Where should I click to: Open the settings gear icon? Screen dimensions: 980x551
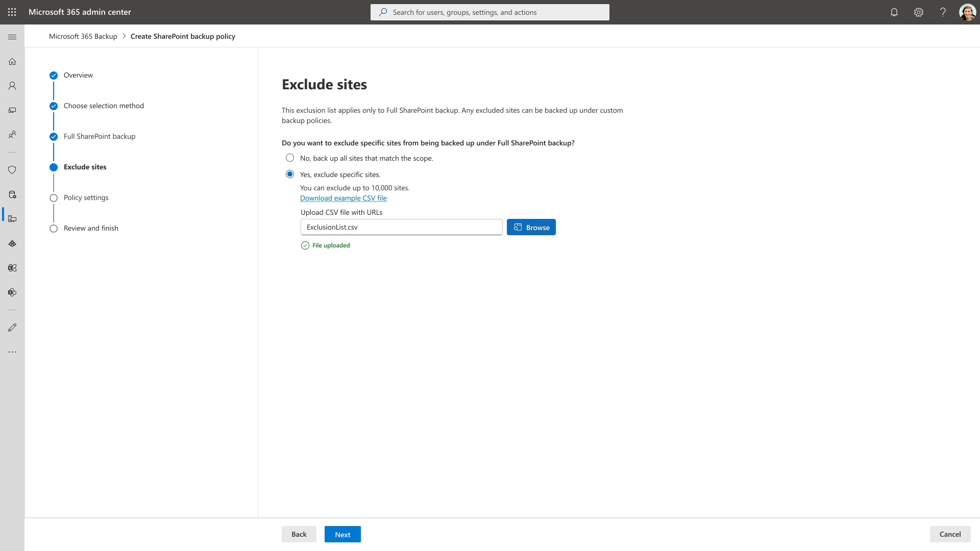click(919, 12)
